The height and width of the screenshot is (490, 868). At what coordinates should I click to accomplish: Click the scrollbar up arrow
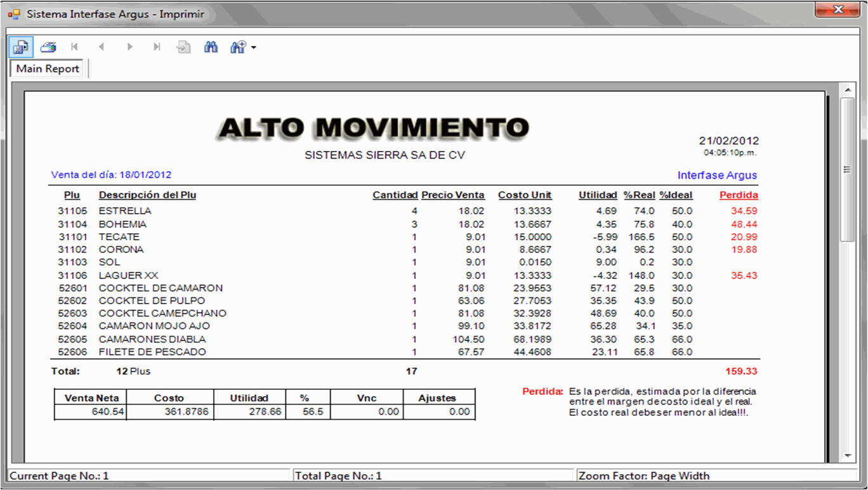847,89
